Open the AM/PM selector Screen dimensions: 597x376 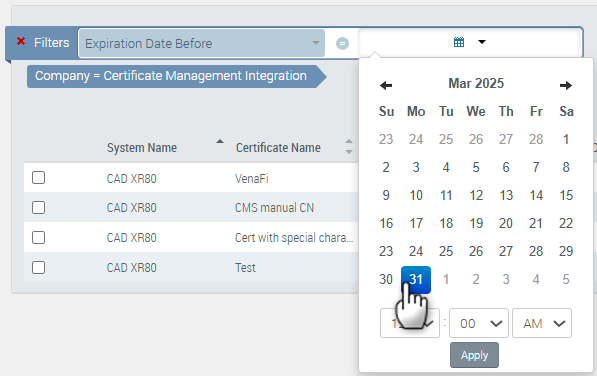(x=542, y=323)
